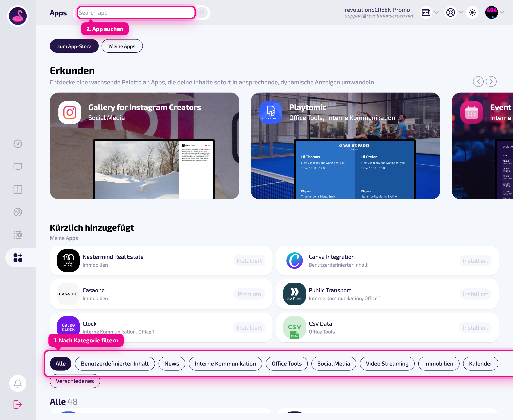The height and width of the screenshot is (420, 513).
Task: Open the dashboard gauge icon in sidebar
Action: (18, 144)
